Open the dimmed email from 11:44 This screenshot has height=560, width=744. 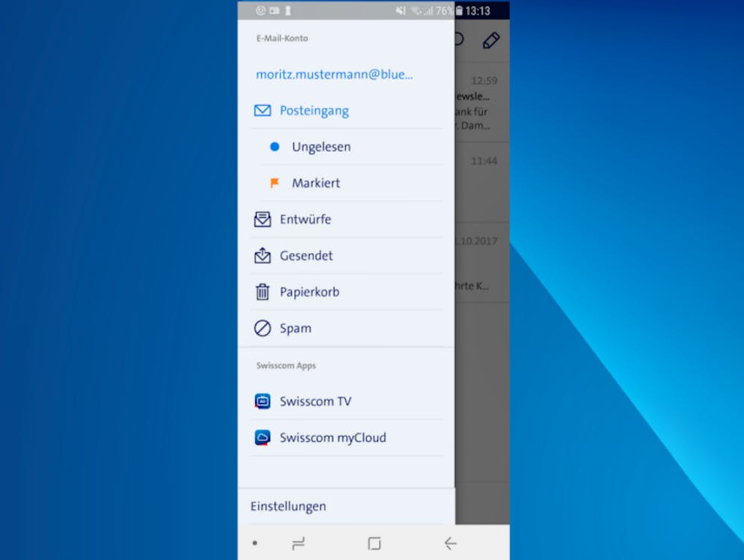click(482, 182)
